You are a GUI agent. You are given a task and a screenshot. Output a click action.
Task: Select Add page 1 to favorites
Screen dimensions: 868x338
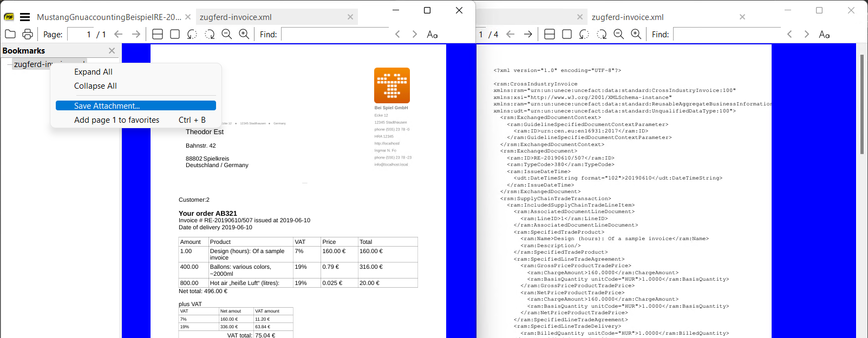[136, 120]
